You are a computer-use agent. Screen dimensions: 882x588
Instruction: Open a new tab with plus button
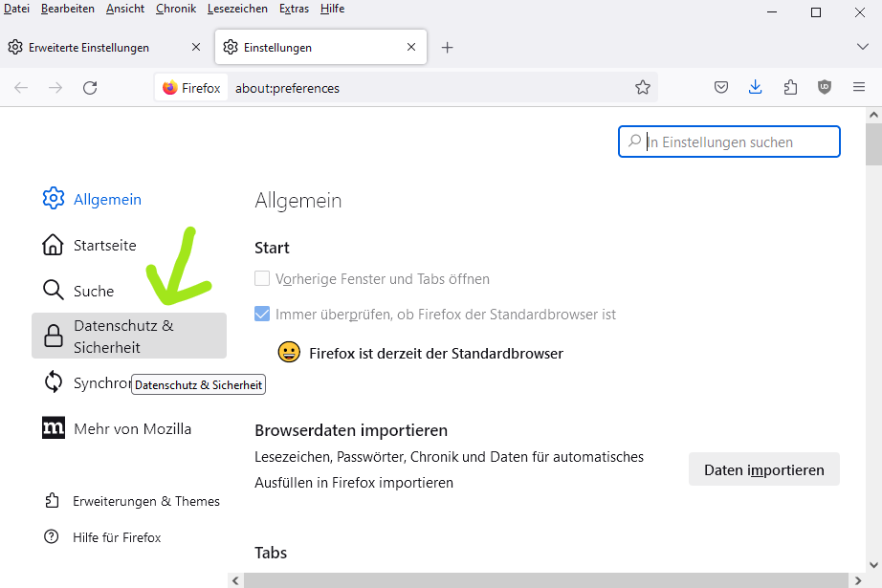447,48
